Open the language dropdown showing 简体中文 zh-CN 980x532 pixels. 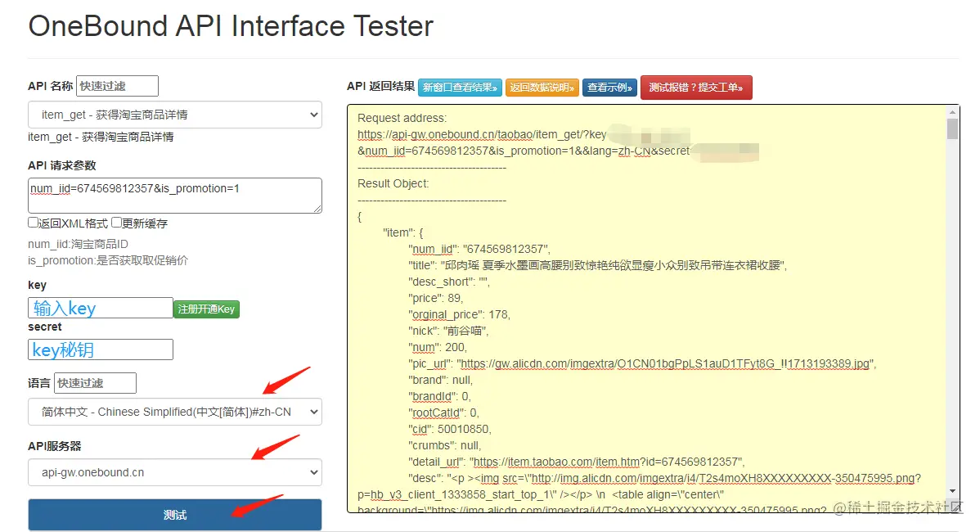(174, 412)
